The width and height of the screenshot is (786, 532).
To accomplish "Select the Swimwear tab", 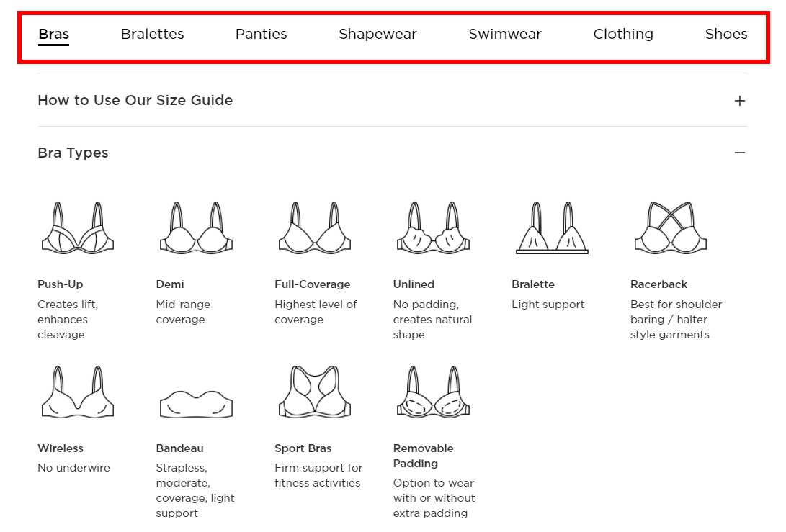I will tap(505, 34).
